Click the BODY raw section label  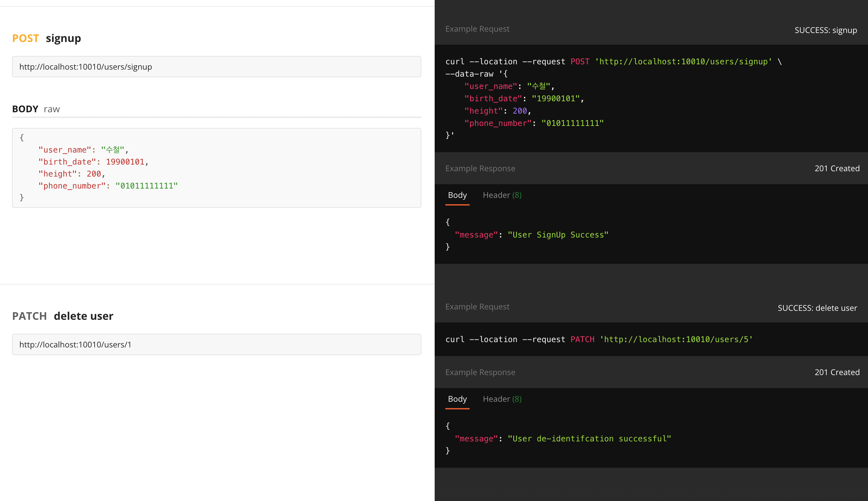coord(35,109)
